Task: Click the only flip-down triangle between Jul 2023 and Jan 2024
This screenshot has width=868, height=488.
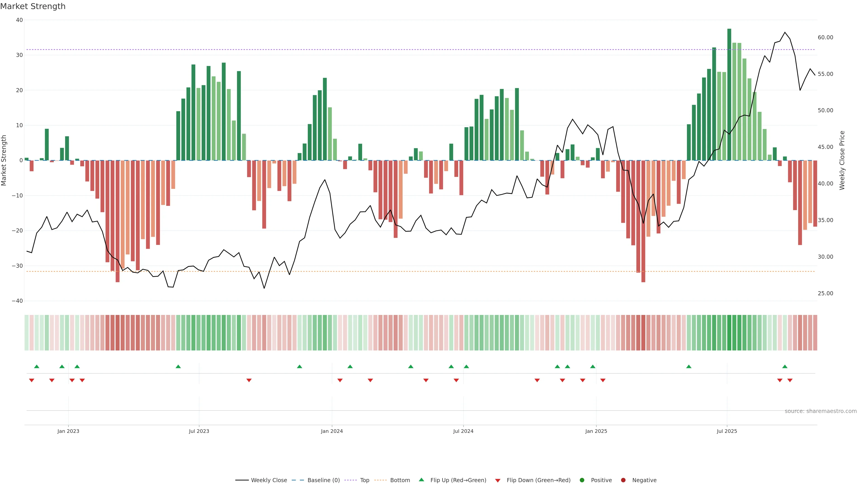Action: tap(249, 380)
